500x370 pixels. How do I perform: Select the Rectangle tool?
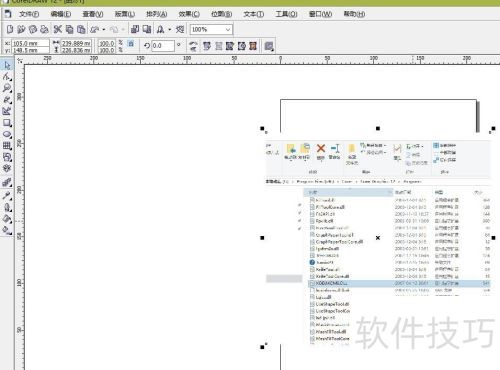point(7,123)
